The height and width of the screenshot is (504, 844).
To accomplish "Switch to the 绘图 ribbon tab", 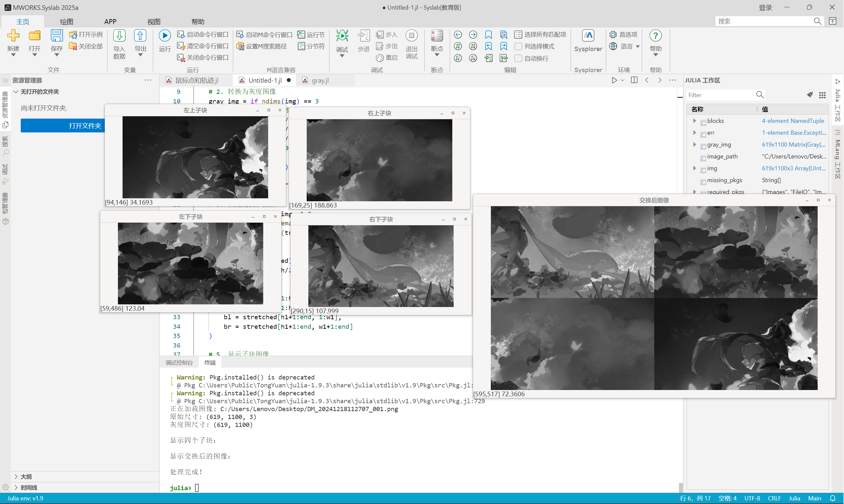I will click(x=67, y=22).
